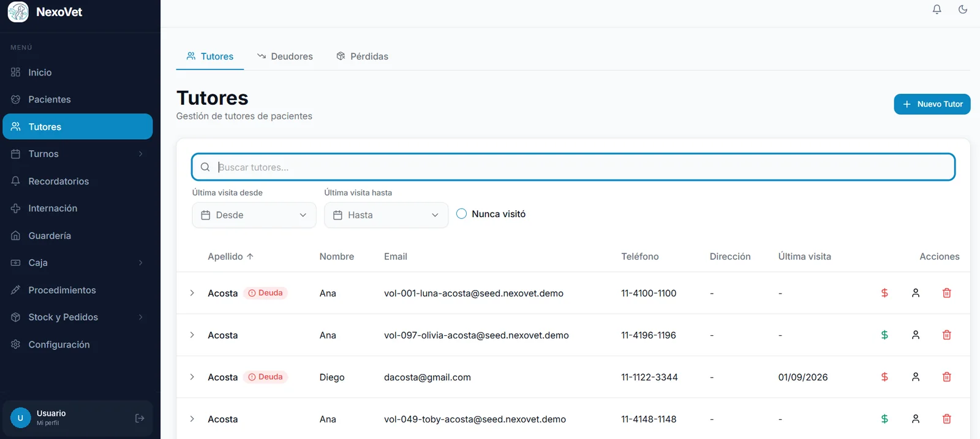
Task: Open the Desde date picker
Action: pyautogui.click(x=254, y=215)
